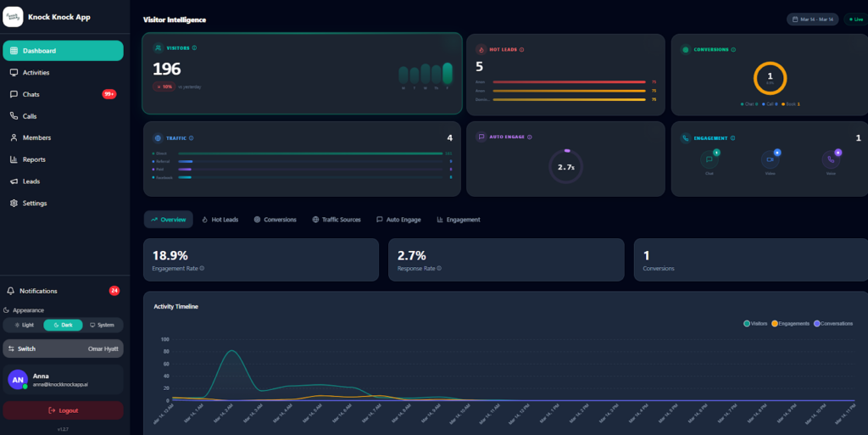Click the info icon beside Visitors title
The height and width of the screenshot is (435, 868).
point(195,48)
